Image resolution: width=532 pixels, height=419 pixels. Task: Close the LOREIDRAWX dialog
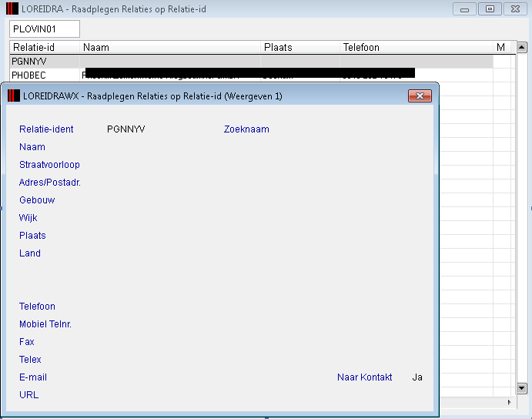(x=420, y=96)
